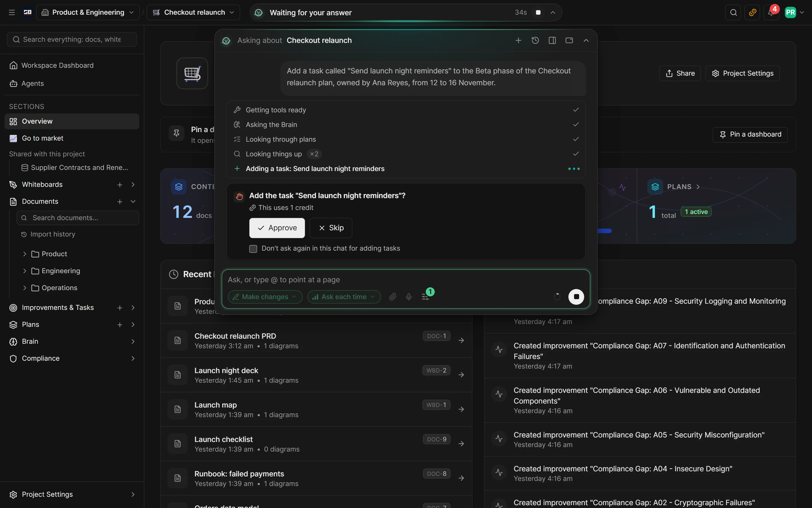The height and width of the screenshot is (508, 812).
Task: Add a new whiteboard with plus icon
Action: 120,185
